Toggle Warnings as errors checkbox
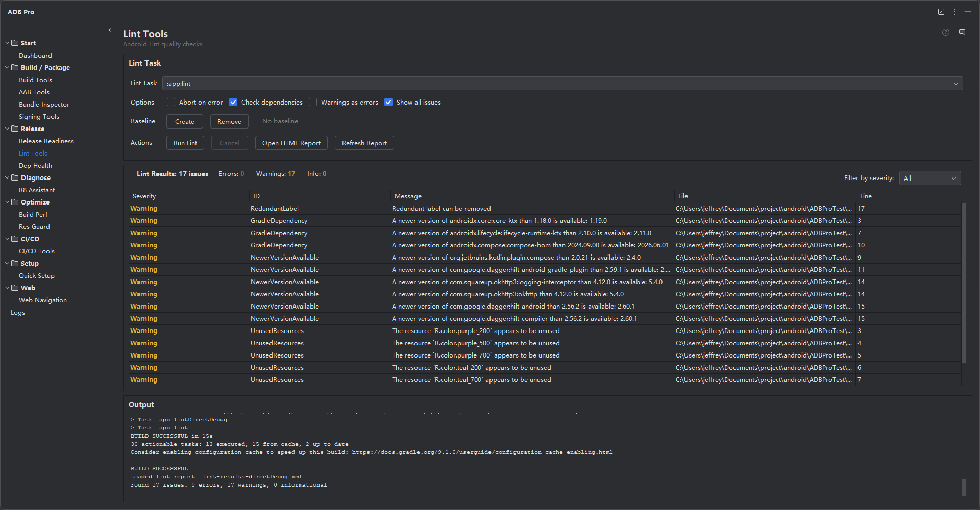The image size is (980, 510). [x=313, y=102]
